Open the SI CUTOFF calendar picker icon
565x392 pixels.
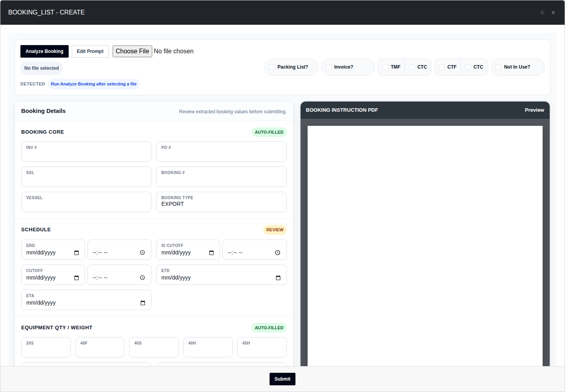[211, 252]
